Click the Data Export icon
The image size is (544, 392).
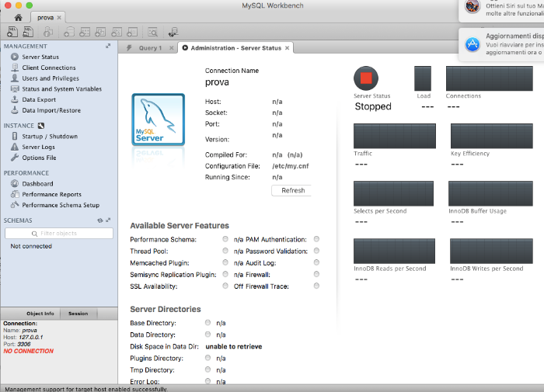[15, 99]
